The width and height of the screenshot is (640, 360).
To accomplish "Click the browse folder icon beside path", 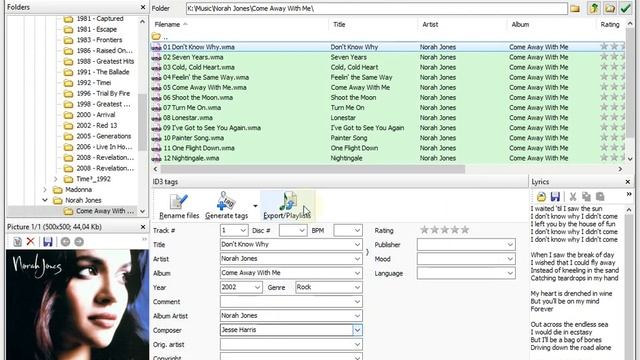I will pos(575,9).
